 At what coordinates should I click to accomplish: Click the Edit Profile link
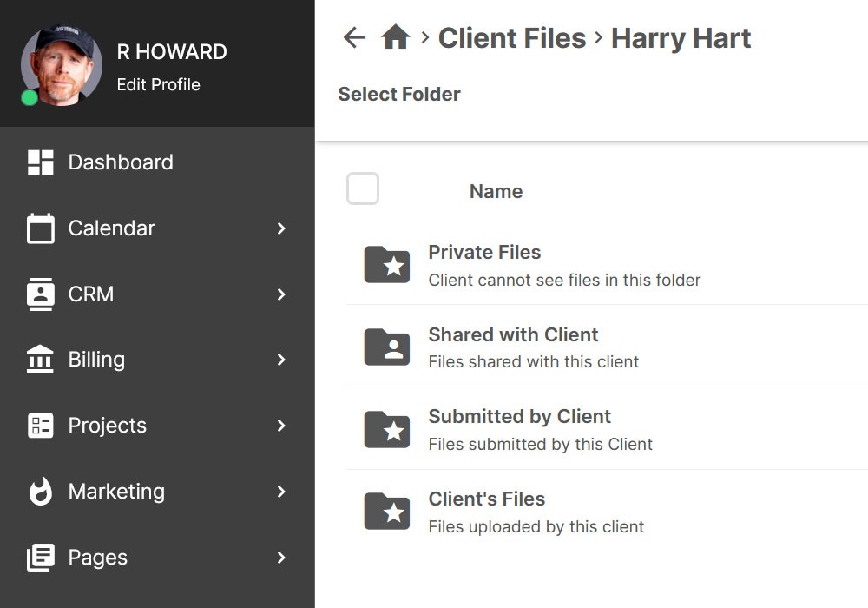159,85
